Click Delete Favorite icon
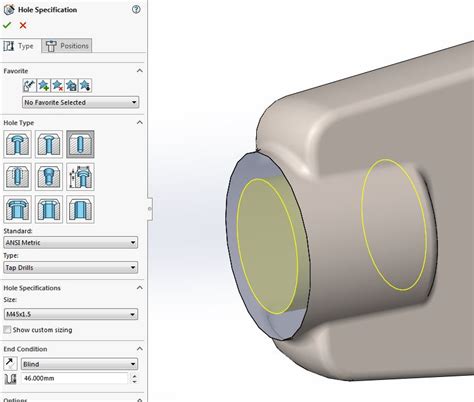 tap(57, 86)
